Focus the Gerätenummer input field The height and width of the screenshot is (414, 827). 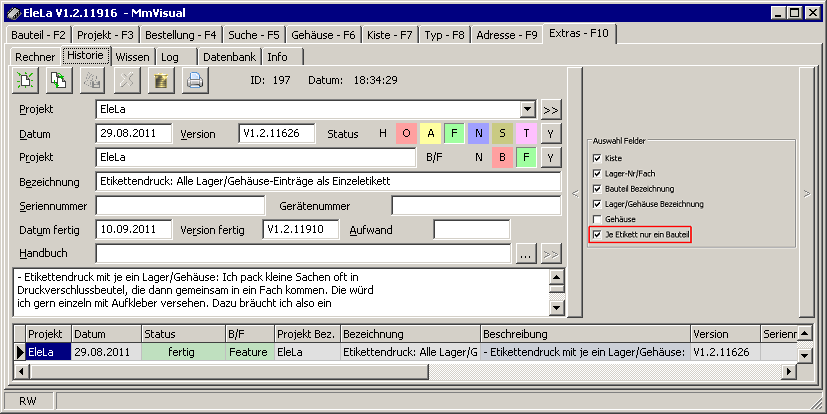pyautogui.click(x=476, y=206)
